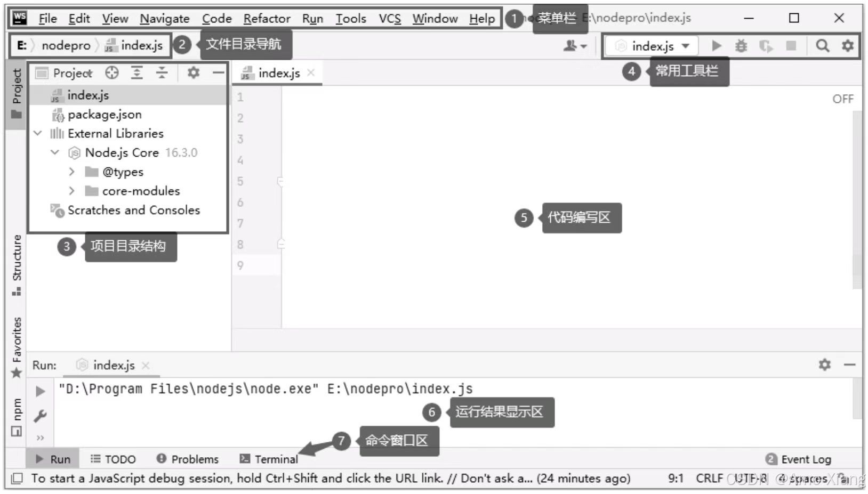Image resolution: width=868 pixels, height=494 pixels.
Task: Open Run panel settings gear
Action: coord(824,365)
